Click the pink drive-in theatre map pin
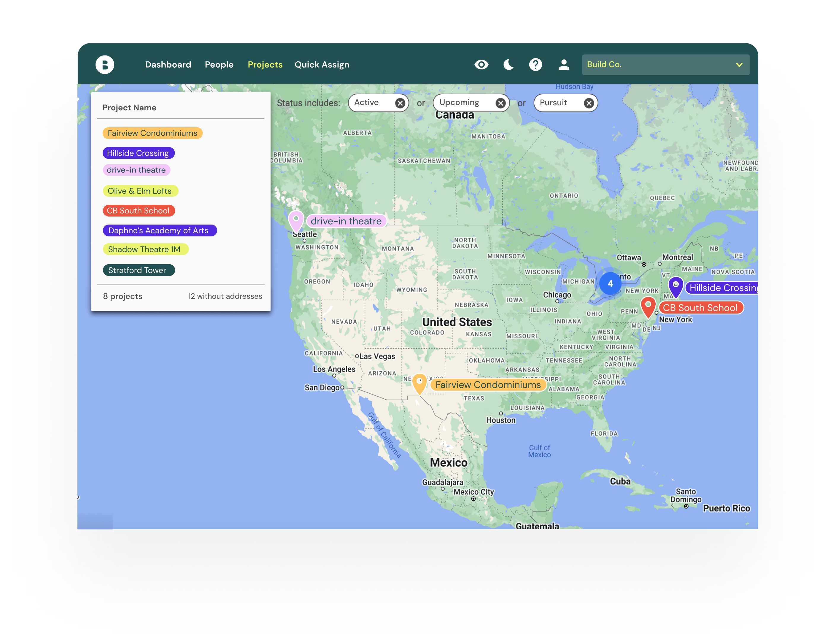Image resolution: width=836 pixels, height=644 pixels. coord(296,220)
